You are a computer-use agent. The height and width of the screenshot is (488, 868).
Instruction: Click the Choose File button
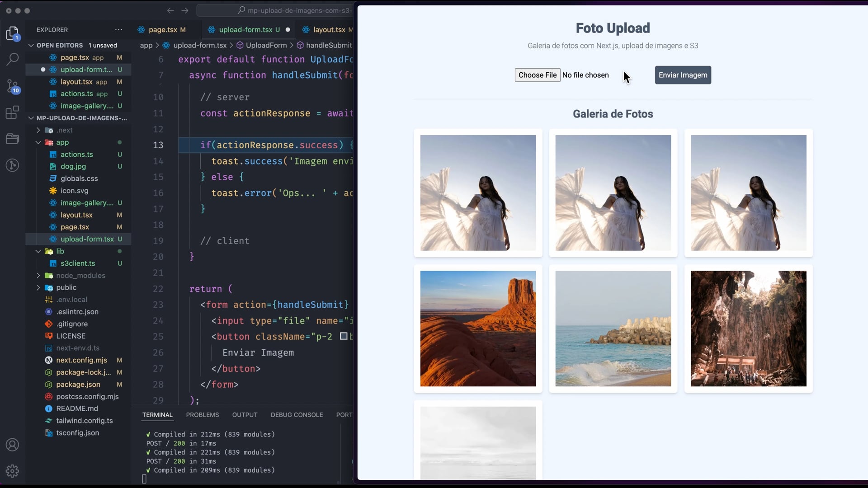pos(537,75)
